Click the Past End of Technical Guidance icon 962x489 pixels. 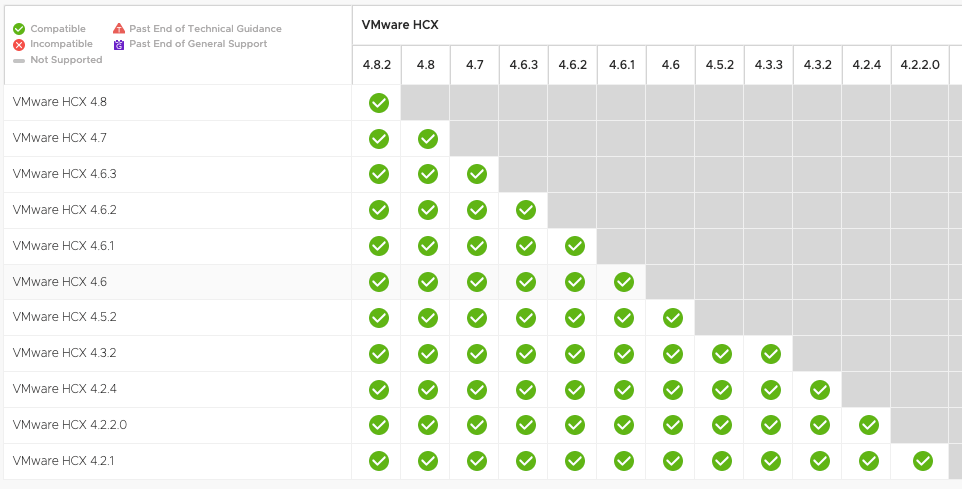[119, 29]
